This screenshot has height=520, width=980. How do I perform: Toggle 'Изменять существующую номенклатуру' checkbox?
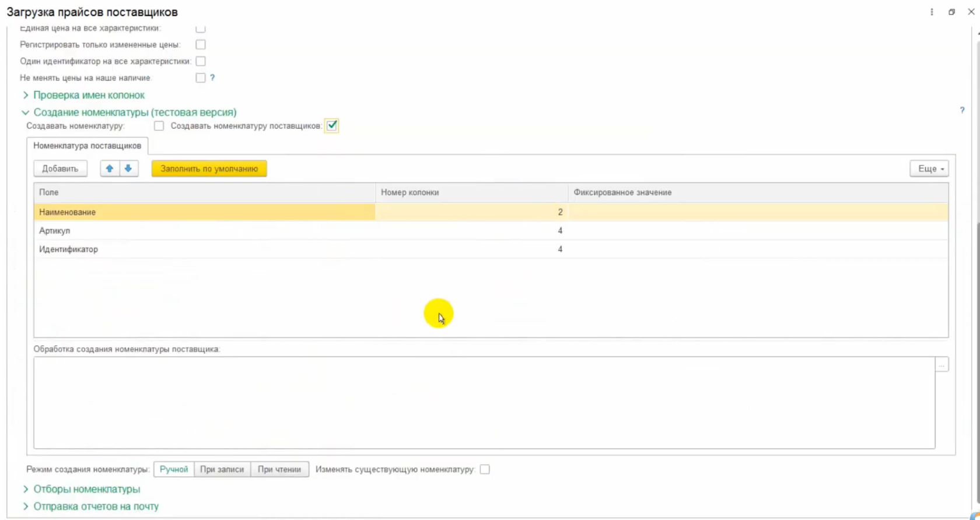click(x=485, y=469)
